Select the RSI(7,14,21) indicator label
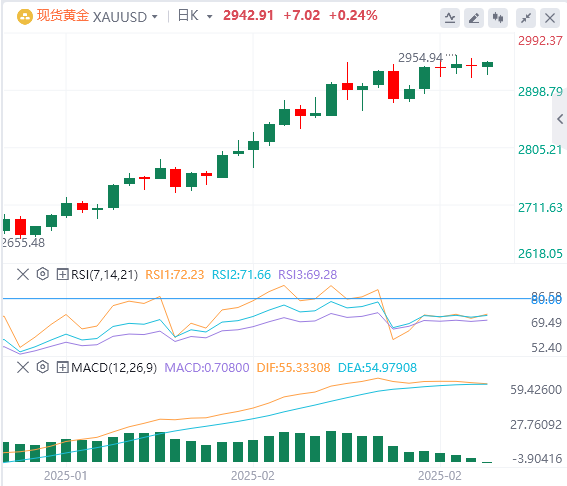Image resolution: width=567 pixels, height=486 pixels. click(105, 274)
